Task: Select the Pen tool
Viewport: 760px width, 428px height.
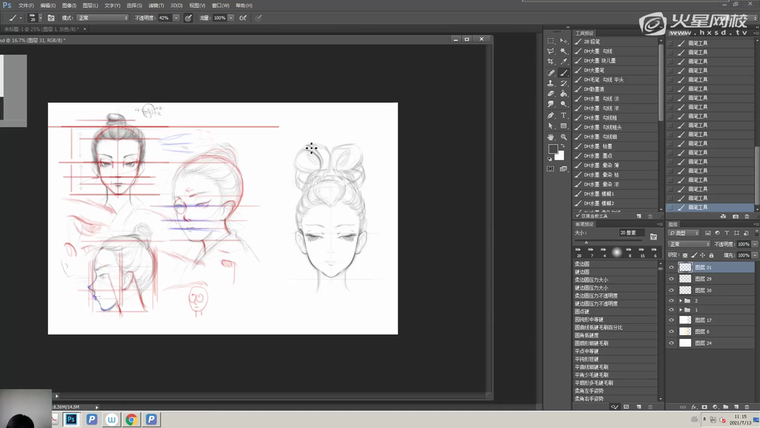Action: (x=551, y=115)
